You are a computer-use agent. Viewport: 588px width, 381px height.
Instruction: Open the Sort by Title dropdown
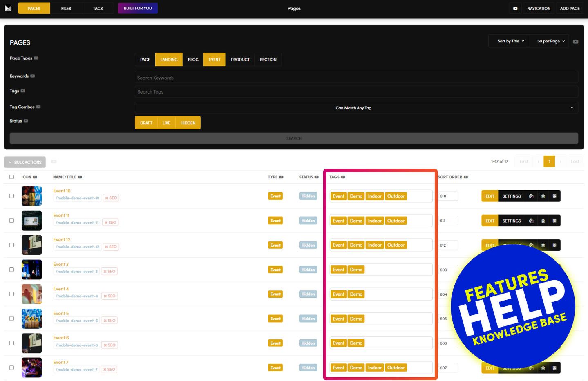(510, 41)
